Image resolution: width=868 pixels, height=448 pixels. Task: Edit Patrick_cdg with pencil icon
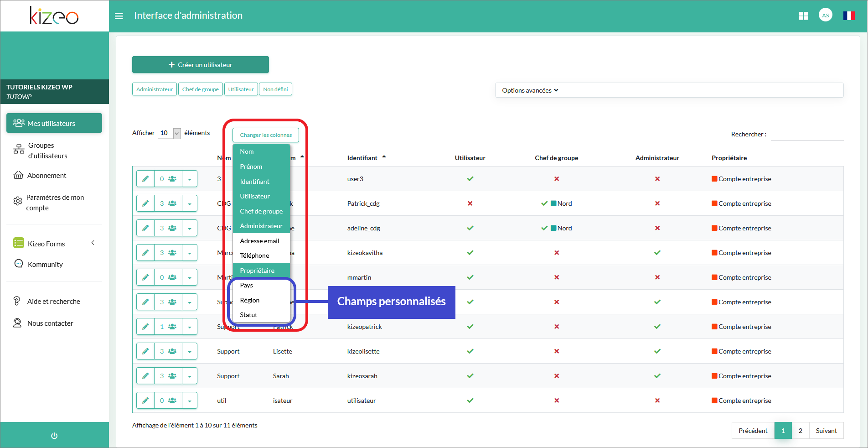[x=145, y=203]
